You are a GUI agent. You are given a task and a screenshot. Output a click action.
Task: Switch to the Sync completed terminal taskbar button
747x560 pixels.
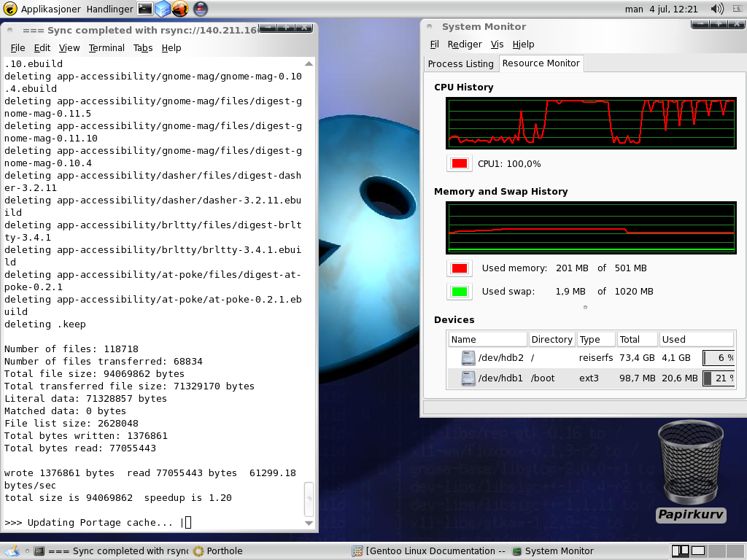(x=109, y=551)
